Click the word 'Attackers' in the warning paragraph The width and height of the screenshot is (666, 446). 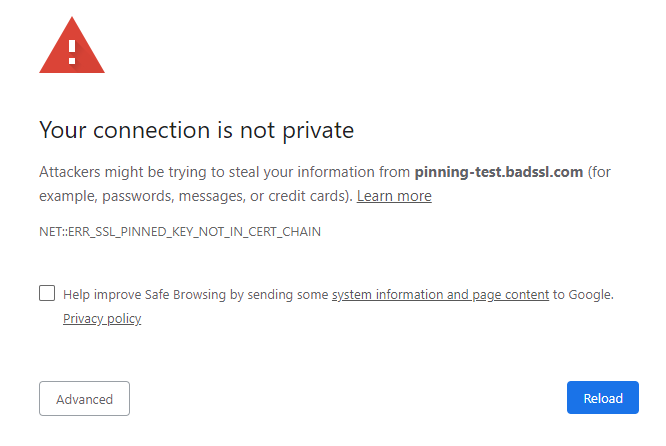pyautogui.click(x=70, y=172)
